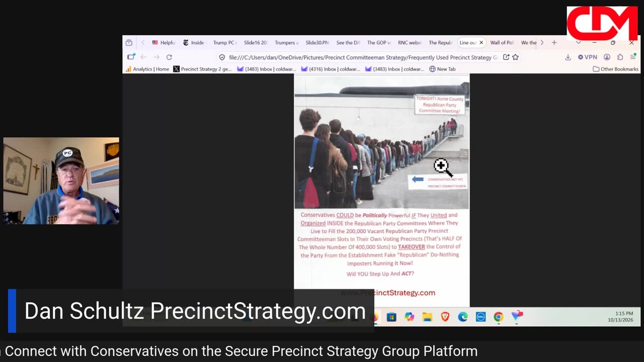Open 'Precinct Strategy 2 ge...' bookmark
Viewport: 644px width, 362px height.
[x=203, y=69]
